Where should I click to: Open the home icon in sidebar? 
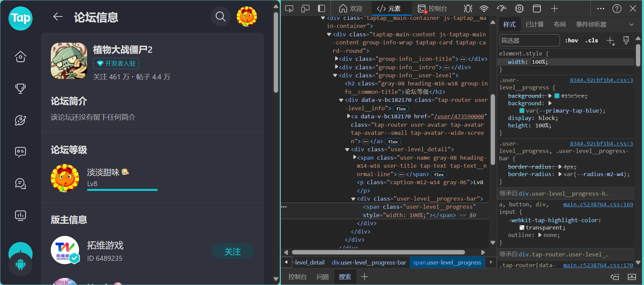[x=21, y=56]
